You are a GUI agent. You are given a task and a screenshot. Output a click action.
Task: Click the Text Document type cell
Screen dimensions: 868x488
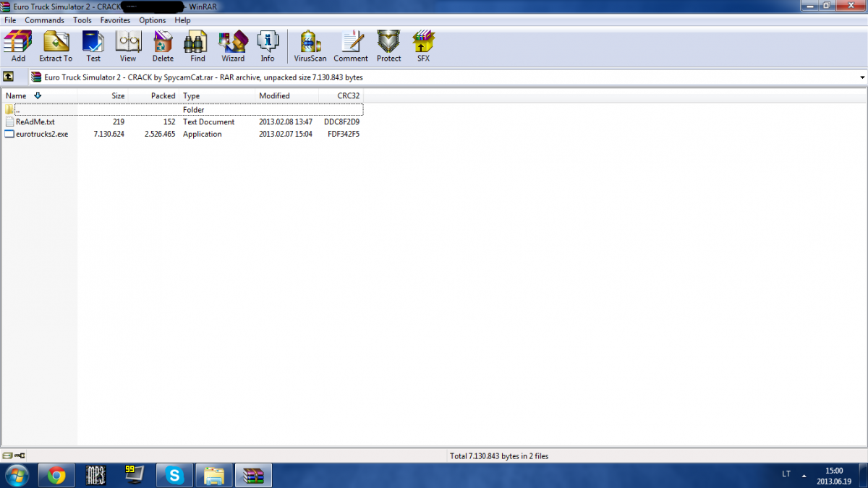click(x=208, y=122)
